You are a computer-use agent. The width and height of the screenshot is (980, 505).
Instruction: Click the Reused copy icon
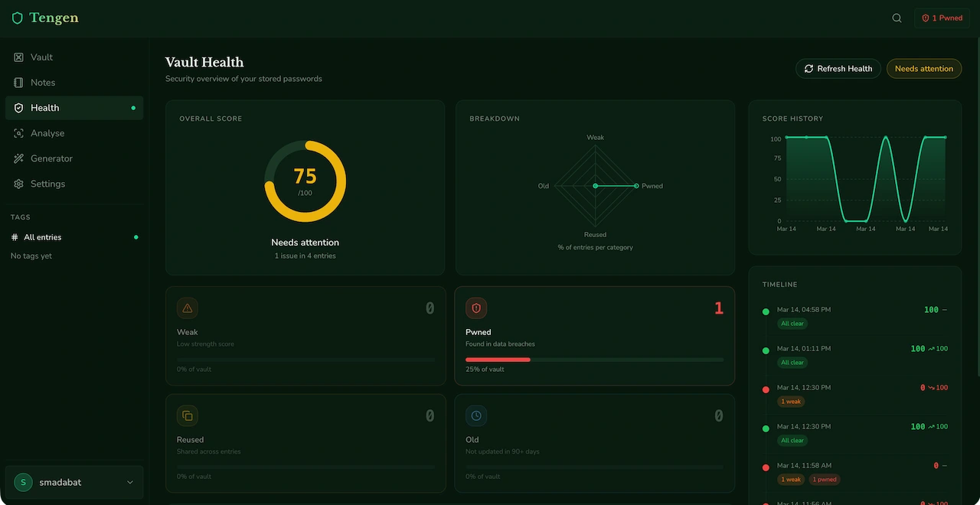(x=188, y=416)
